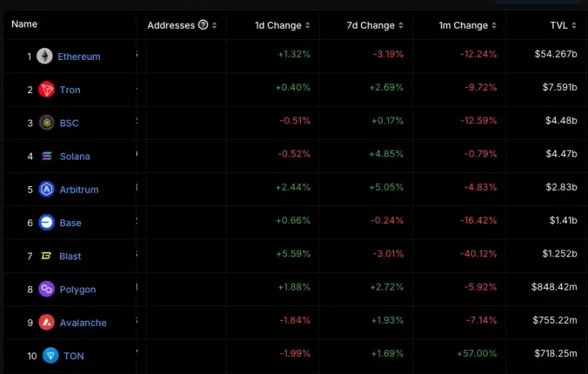
Task: Sort table by 1d Change column
Action: tap(278, 25)
